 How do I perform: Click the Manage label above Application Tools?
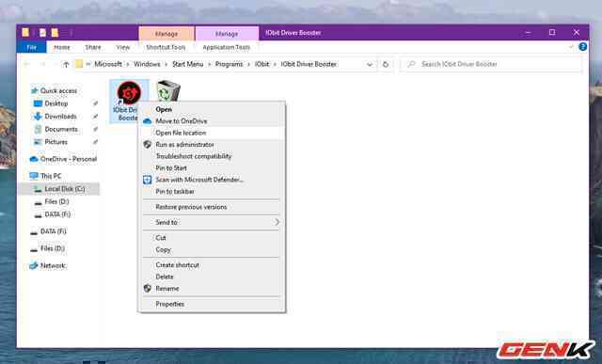227,34
